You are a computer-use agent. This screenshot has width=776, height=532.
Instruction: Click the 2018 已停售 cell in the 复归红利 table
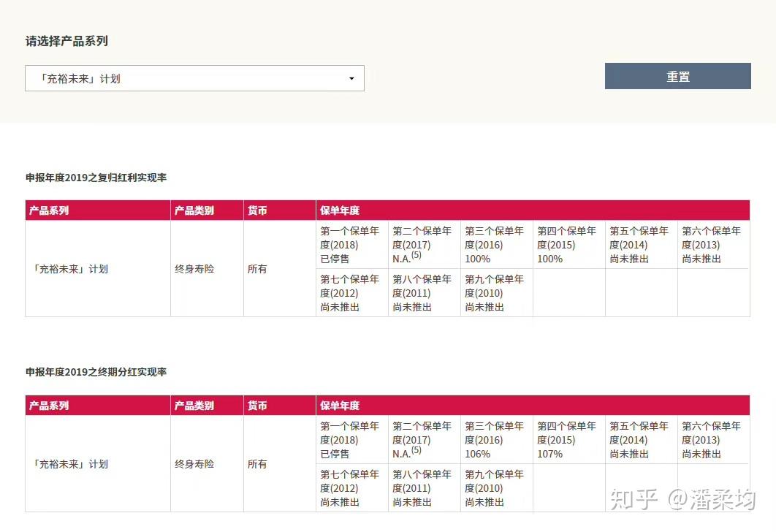click(352, 245)
